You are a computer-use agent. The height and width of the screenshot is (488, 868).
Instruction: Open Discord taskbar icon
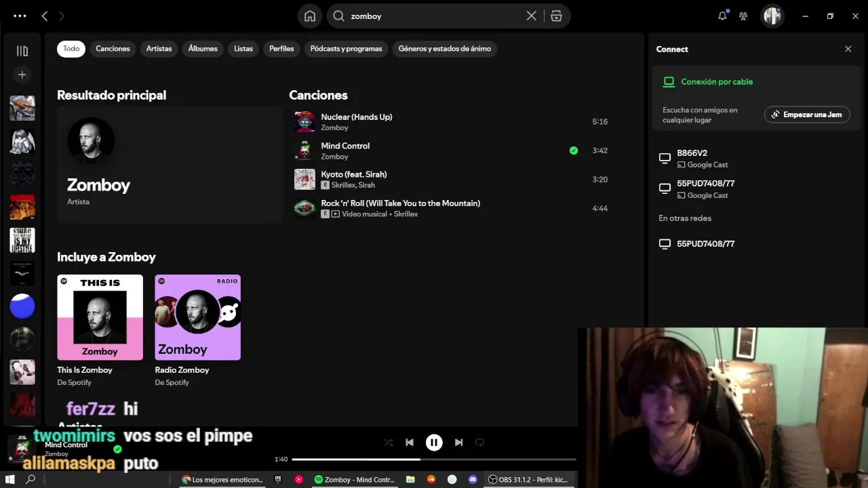(x=473, y=479)
